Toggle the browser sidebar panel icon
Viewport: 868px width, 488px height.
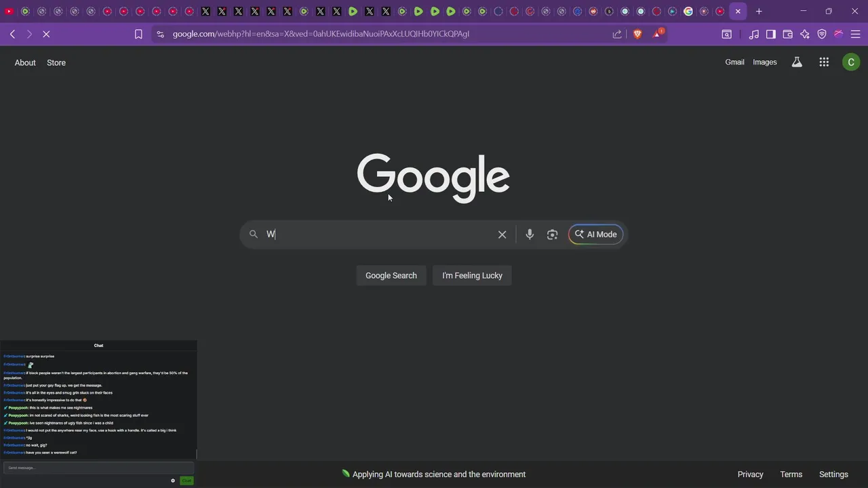point(771,34)
